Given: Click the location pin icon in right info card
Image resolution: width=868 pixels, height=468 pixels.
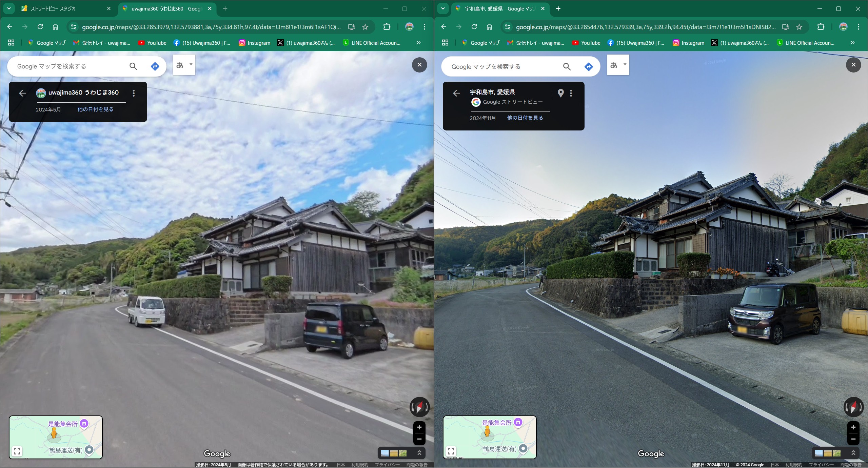Looking at the screenshot, I should (x=561, y=93).
